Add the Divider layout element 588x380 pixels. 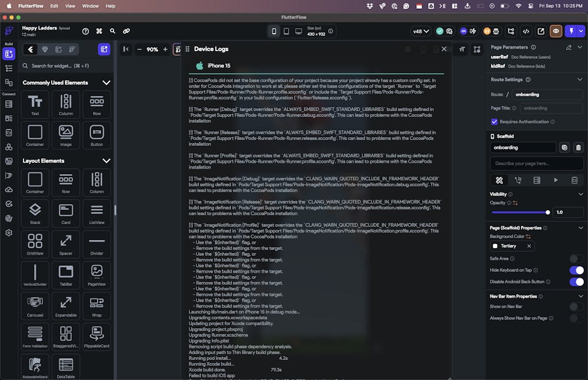(96, 244)
